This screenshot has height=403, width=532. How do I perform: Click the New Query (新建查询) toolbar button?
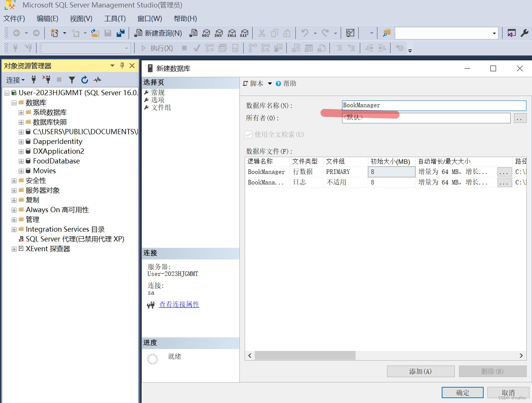(x=158, y=33)
